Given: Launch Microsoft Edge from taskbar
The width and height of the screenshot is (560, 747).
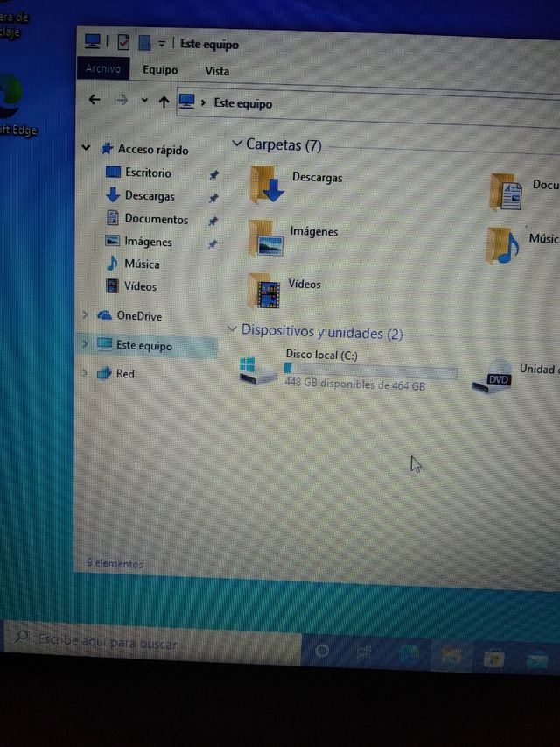Looking at the screenshot, I should coord(408,654).
